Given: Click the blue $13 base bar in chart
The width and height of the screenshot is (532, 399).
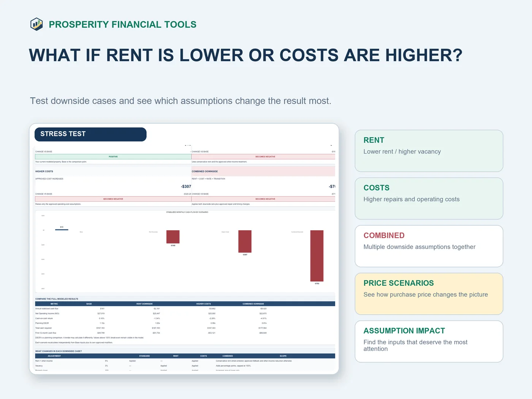Looking at the screenshot, I should click(x=62, y=230).
